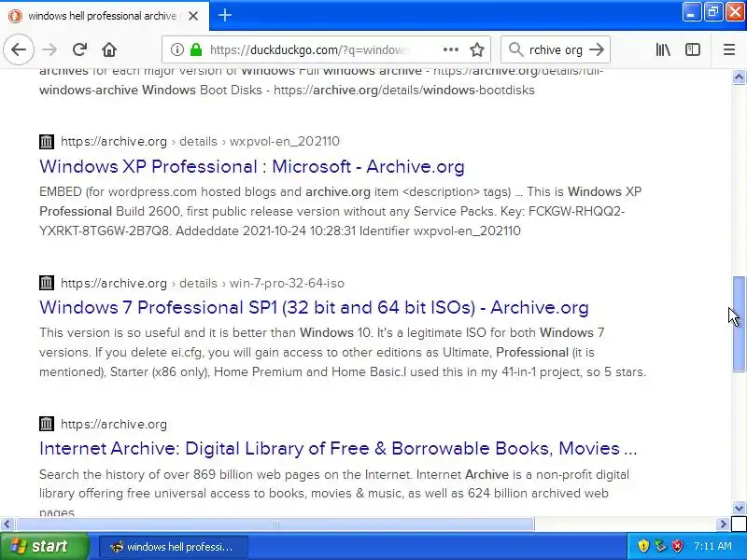Open a new tab with plus
This screenshot has height=560, width=747.
(225, 15)
